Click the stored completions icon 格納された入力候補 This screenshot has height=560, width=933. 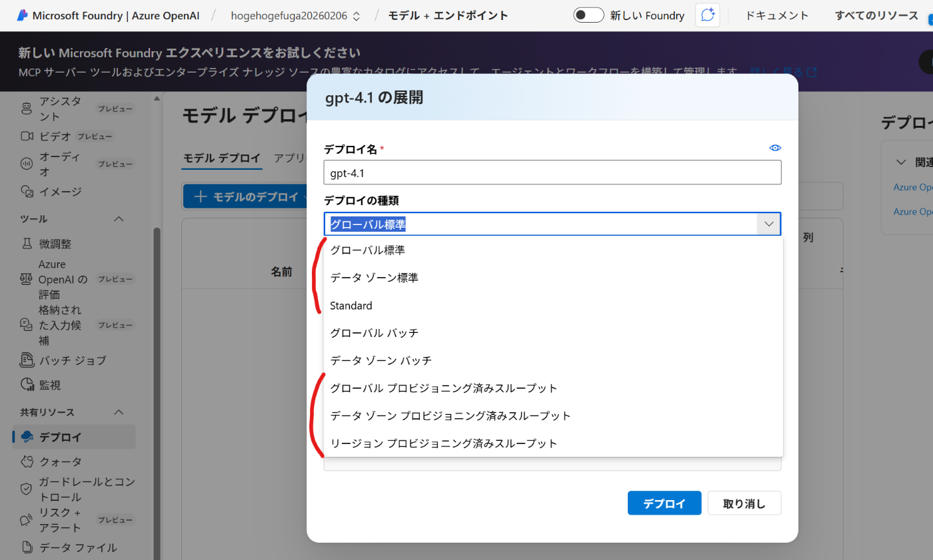pos(27,325)
